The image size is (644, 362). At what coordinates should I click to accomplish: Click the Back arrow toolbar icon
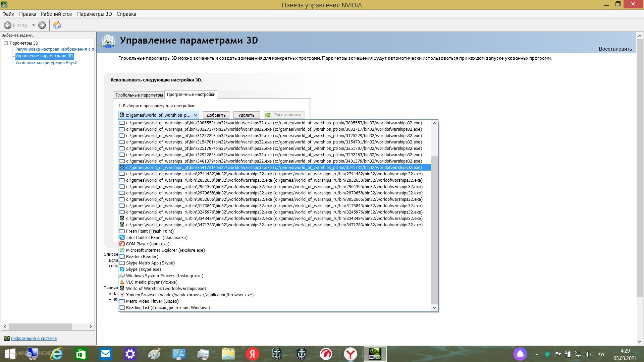pos(8,25)
